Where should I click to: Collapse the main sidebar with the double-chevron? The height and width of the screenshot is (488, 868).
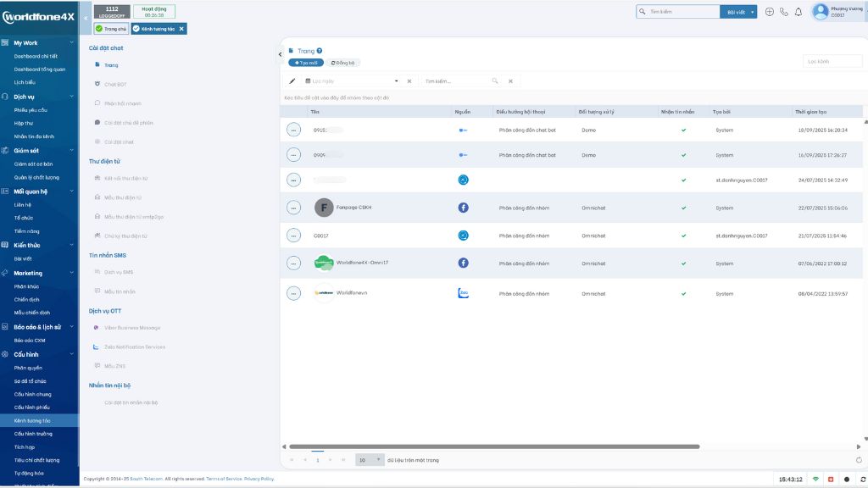(x=86, y=18)
